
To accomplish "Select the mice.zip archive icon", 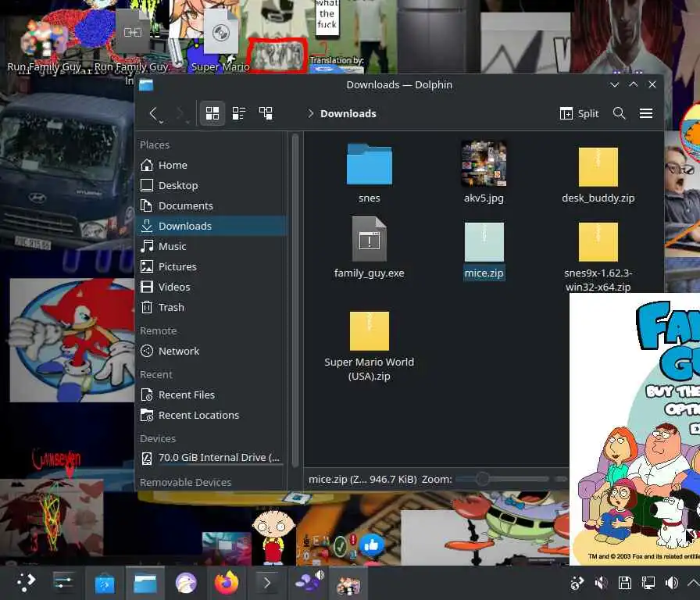I will coord(484,241).
